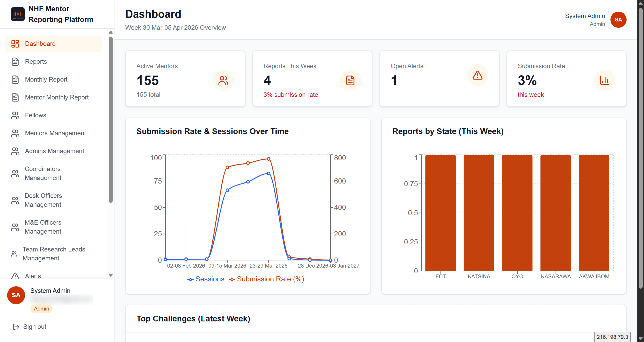
Task: Click sidebar scroll-up arrow
Action: (110, 32)
